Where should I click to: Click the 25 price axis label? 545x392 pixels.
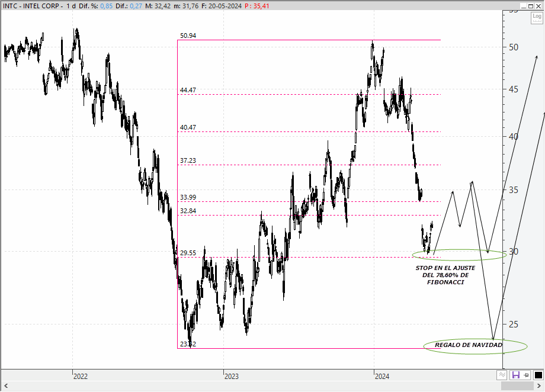[x=514, y=324]
